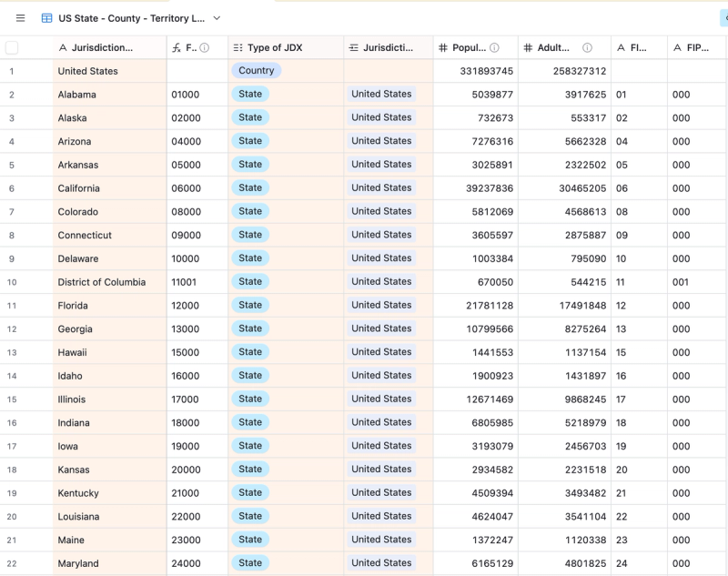Viewport: 728px width, 576px height.
Task: Open the United States link in Kansas row
Action: (x=381, y=469)
